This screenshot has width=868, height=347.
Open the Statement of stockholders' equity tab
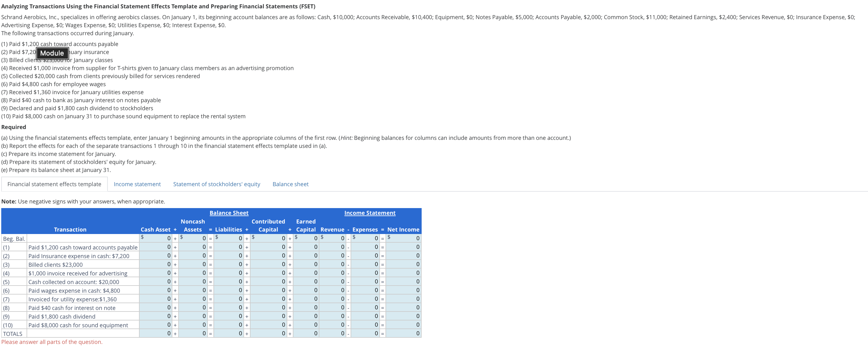pos(217,184)
